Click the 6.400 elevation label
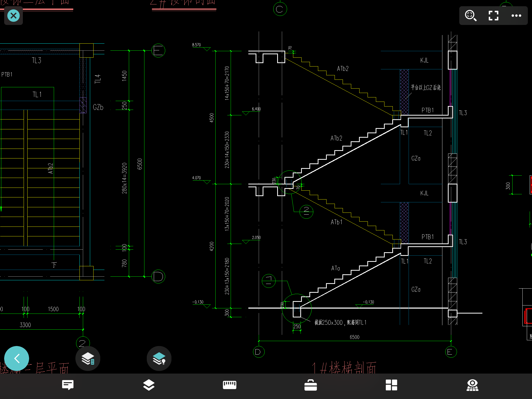This screenshot has width=532, height=399. 256,109
